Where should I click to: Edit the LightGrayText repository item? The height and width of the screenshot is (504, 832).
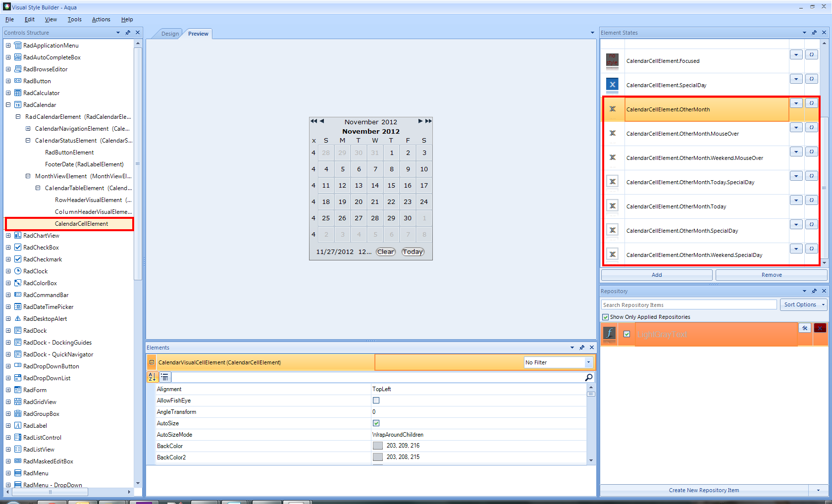(x=805, y=328)
